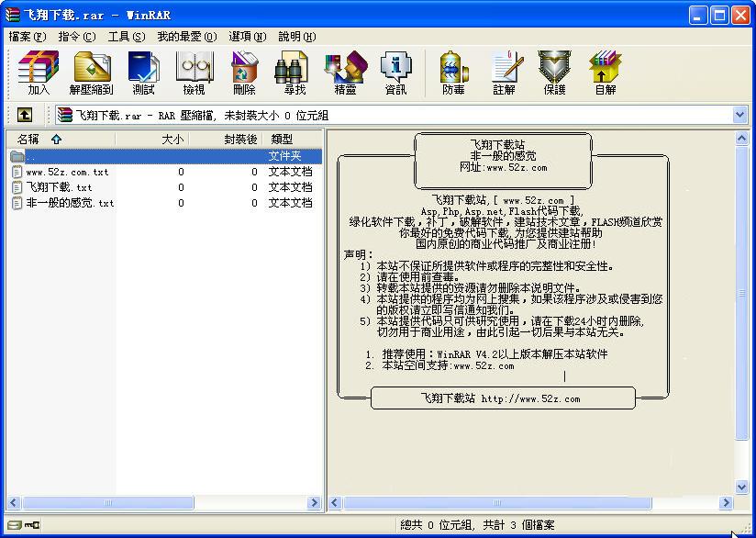The image size is (756, 538).
Task: Select the 飞翔下载.txt file
Action: click(59, 187)
